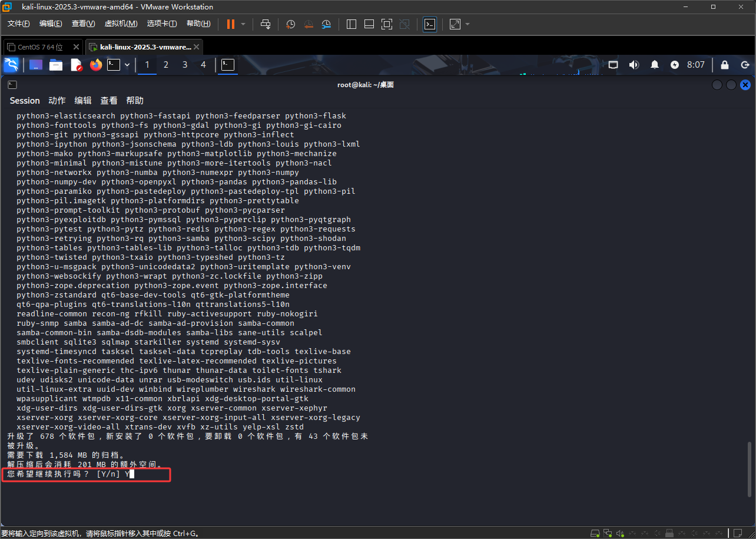This screenshot has width=756, height=539.
Task: Take a snapshot of this virtual machine
Action: click(x=291, y=24)
